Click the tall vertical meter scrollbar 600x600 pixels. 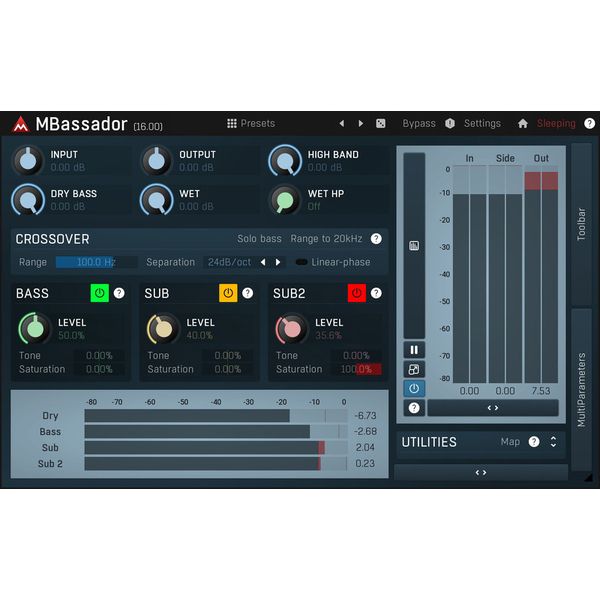(x=414, y=246)
